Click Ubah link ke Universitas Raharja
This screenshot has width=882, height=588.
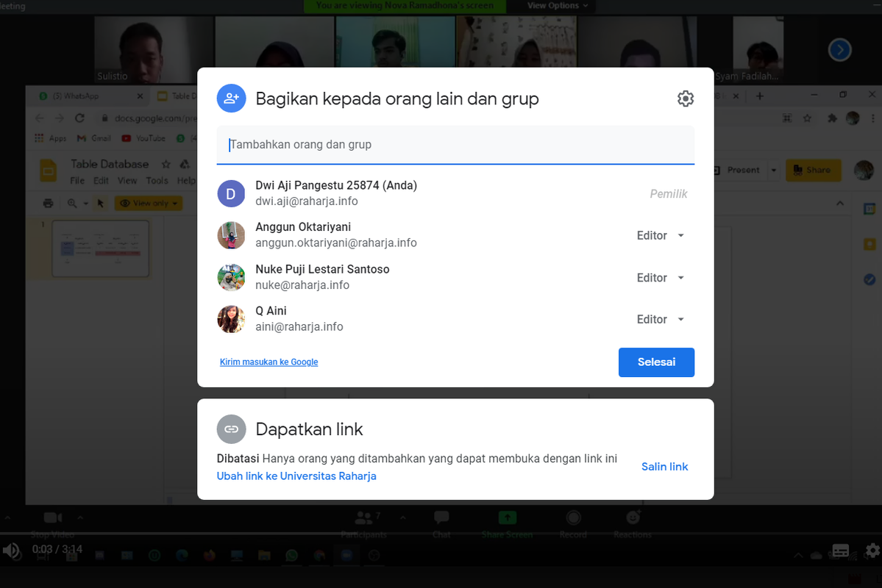coord(296,476)
